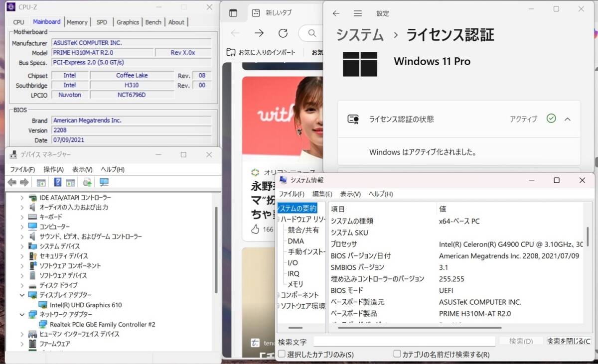Show the console tree pane in Device Manager
The image size is (598, 364).
point(41,182)
